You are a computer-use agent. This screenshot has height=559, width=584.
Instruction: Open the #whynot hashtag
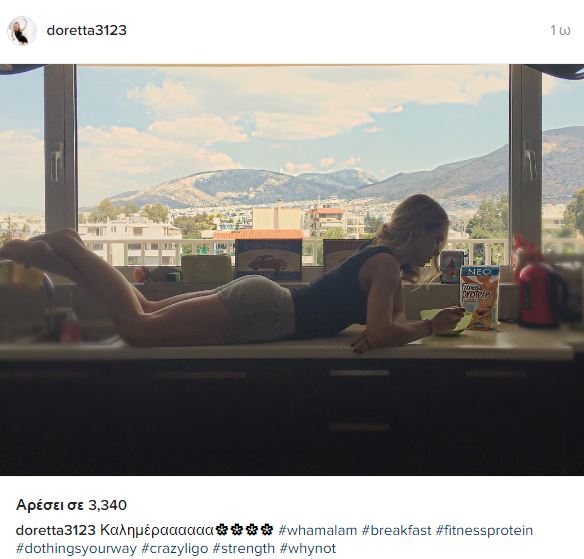[x=308, y=549]
